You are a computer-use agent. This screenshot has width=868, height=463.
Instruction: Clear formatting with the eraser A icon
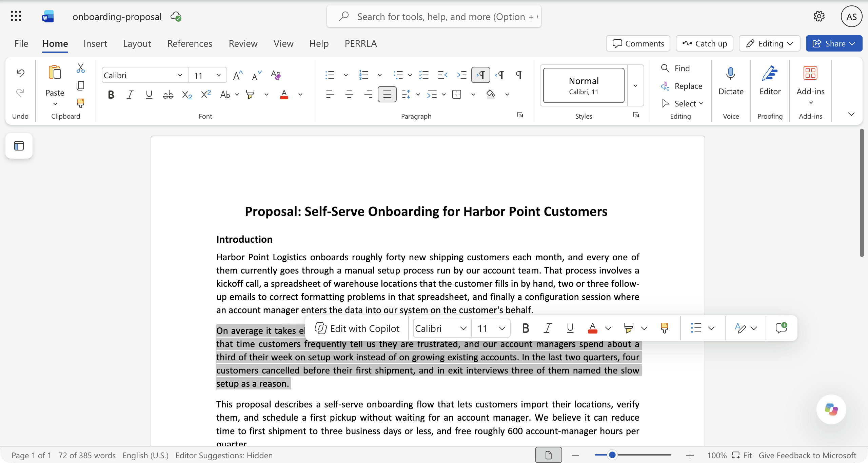tap(276, 75)
